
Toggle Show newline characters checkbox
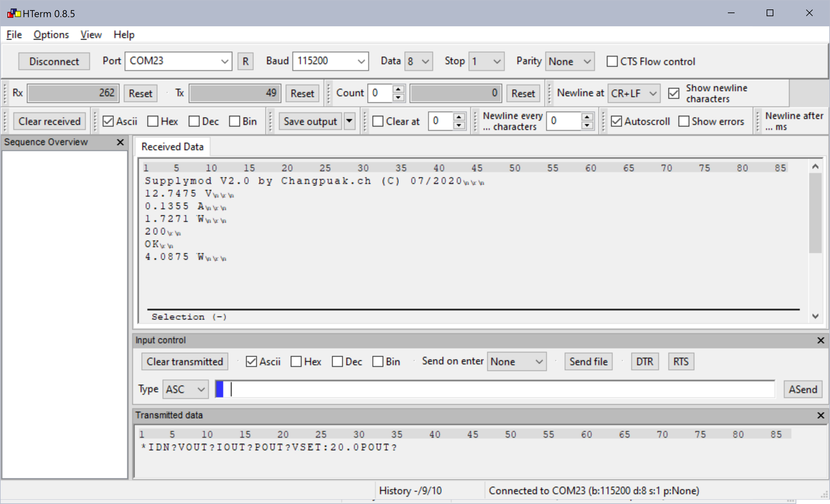pyautogui.click(x=674, y=93)
